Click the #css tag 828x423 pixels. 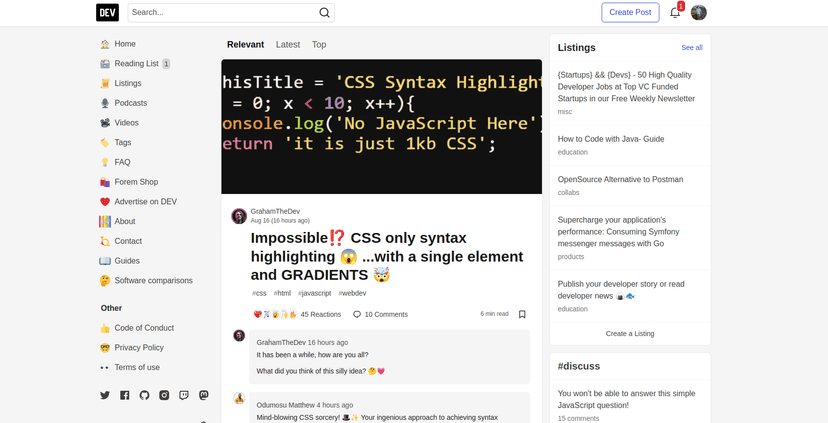pos(259,293)
